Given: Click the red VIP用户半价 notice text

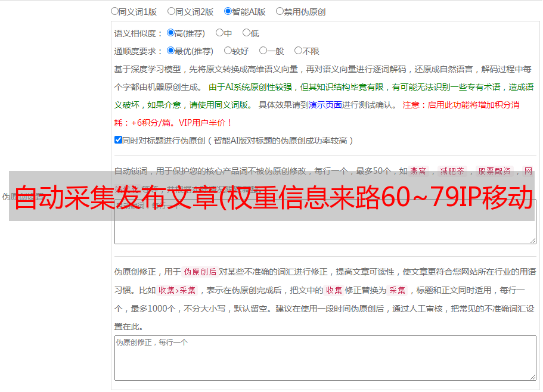Looking at the screenshot, I should pos(205,123).
